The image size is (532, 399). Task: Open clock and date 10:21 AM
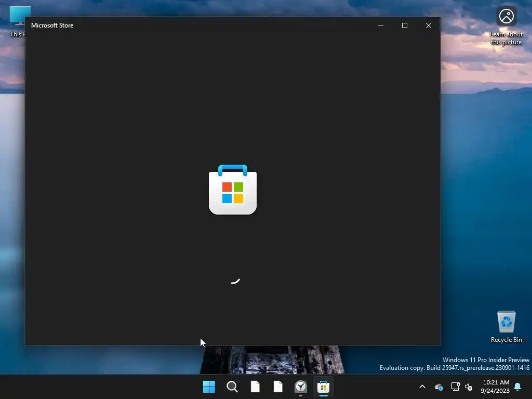(x=495, y=387)
